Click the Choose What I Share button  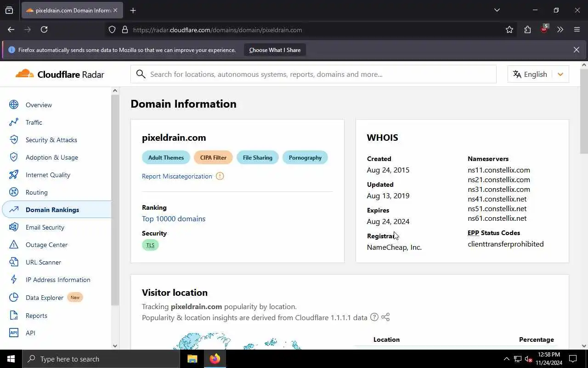(x=275, y=50)
